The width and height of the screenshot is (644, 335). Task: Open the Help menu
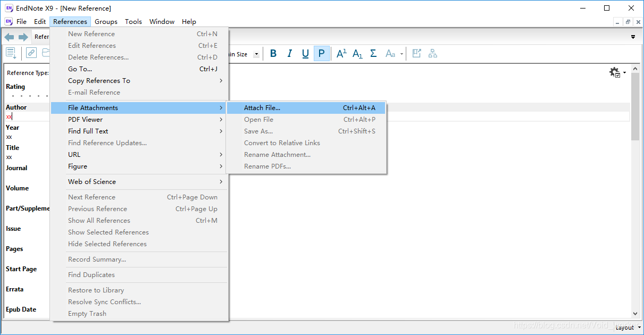(189, 22)
